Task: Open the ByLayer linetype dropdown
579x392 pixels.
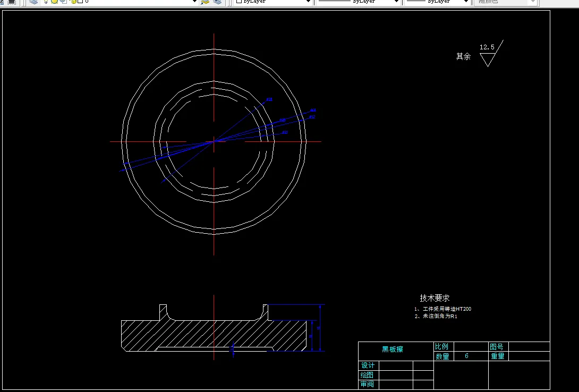Action: [358, 2]
